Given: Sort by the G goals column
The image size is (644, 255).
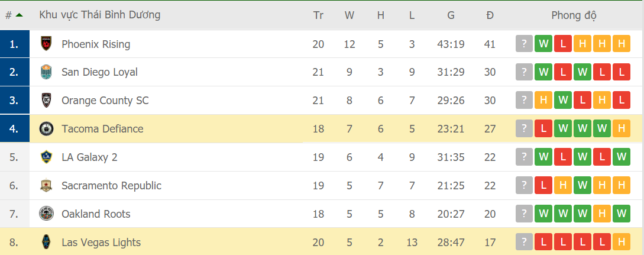Looking at the screenshot, I should coord(451,15).
